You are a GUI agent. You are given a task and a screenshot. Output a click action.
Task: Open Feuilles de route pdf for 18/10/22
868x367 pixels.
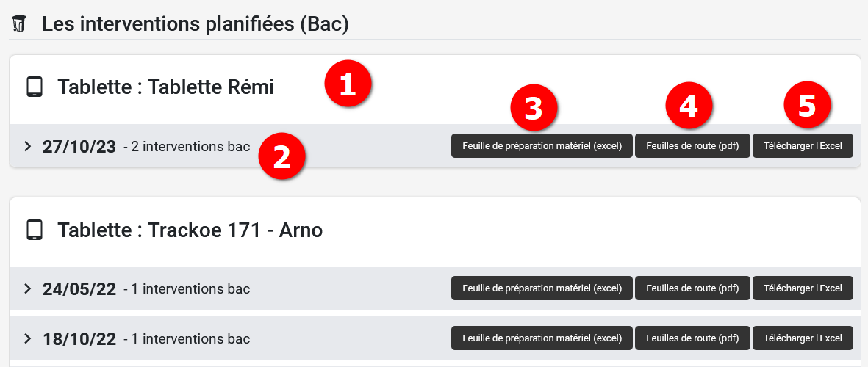[x=692, y=338]
